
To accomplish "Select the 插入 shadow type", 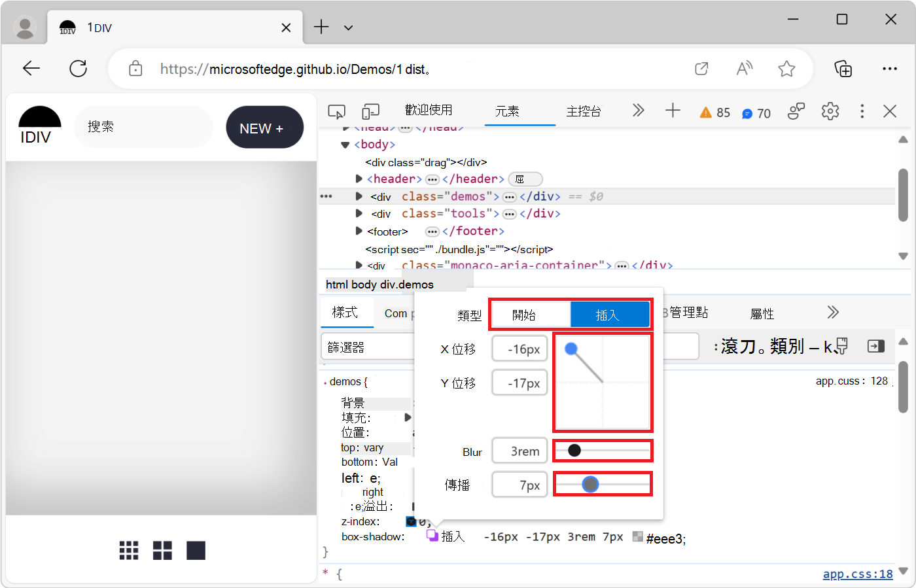I will [610, 315].
